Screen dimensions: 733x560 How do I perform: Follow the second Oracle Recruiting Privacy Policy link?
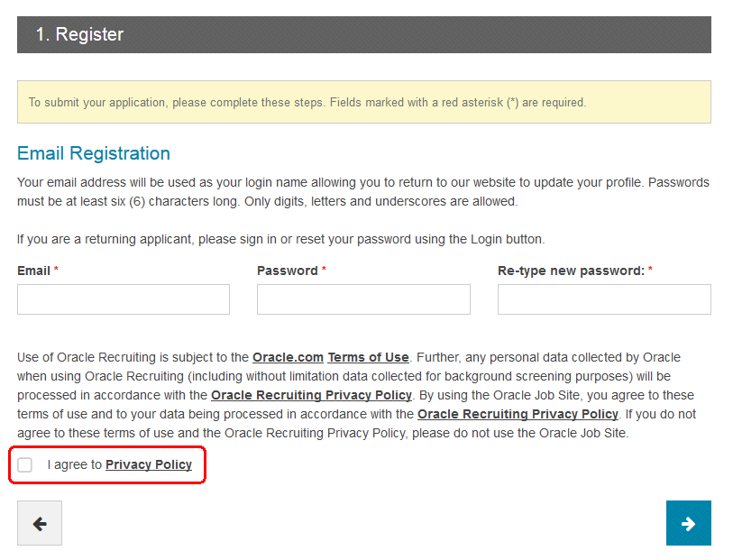pos(518,414)
